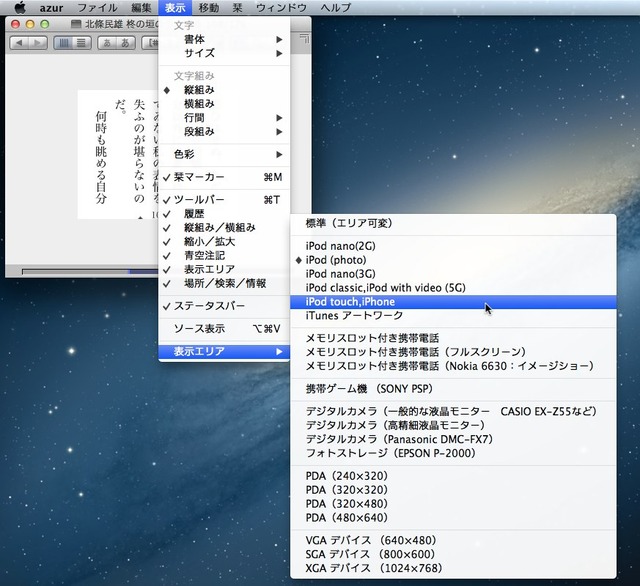The image size is (640, 586).
Task: Select 縦組み text direction
Action: click(224, 90)
